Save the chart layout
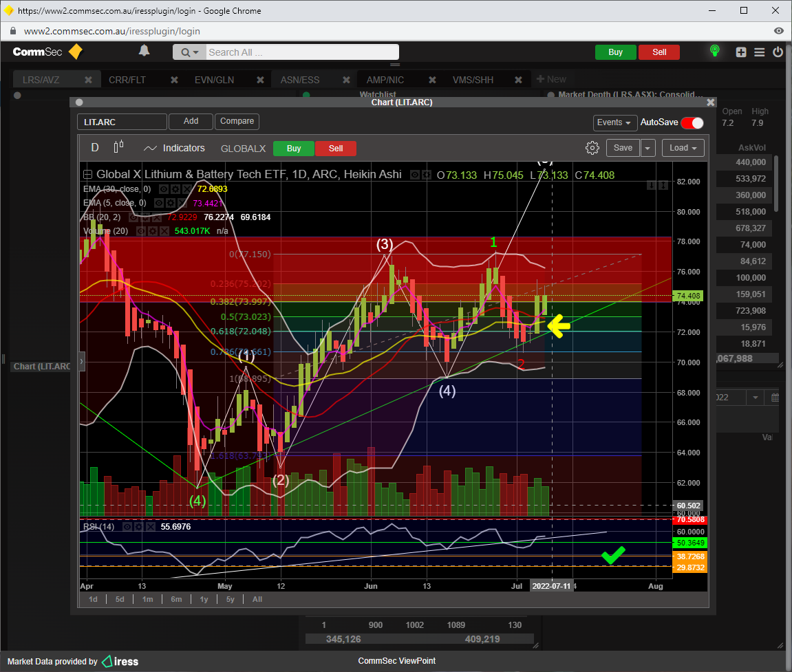The width and height of the screenshot is (792, 672). (x=623, y=148)
